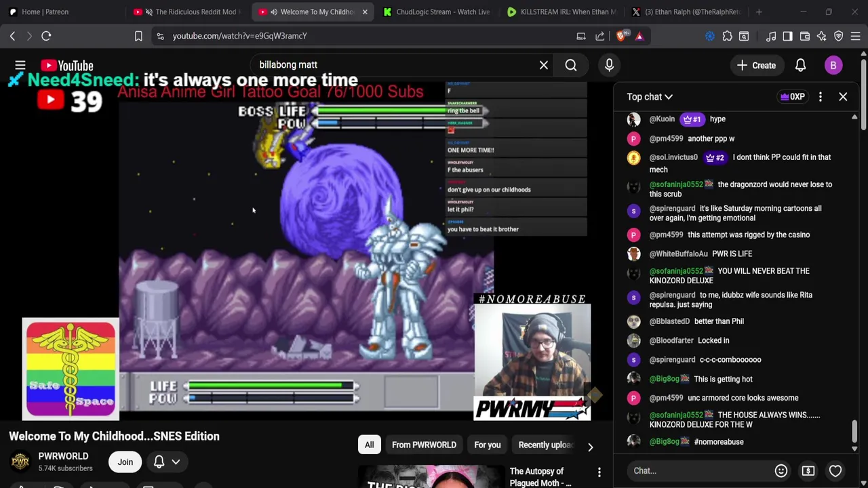The image size is (868, 488).
Task: Start voice search with the microphone
Action: 609,65
